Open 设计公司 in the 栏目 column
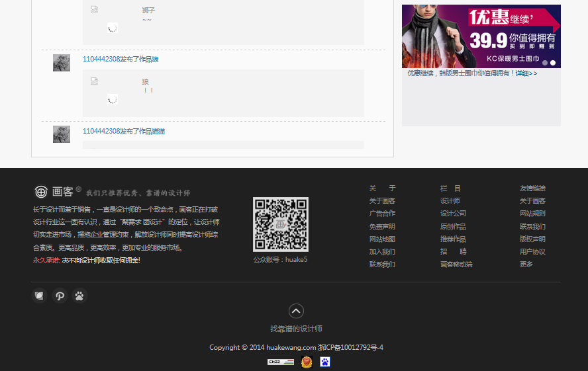The image size is (588, 371). [x=453, y=214]
